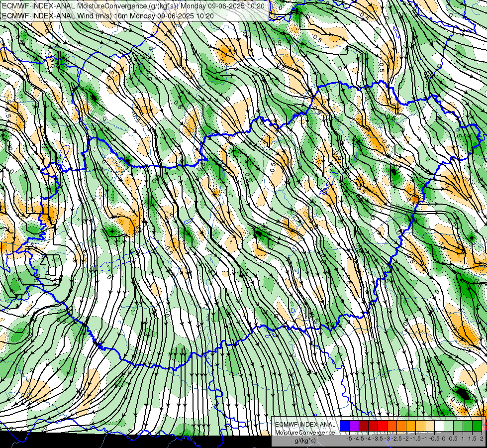Click the purple legend swatch
Image resolution: width=487 pixels, height=448 pixels.
[x=354, y=426]
